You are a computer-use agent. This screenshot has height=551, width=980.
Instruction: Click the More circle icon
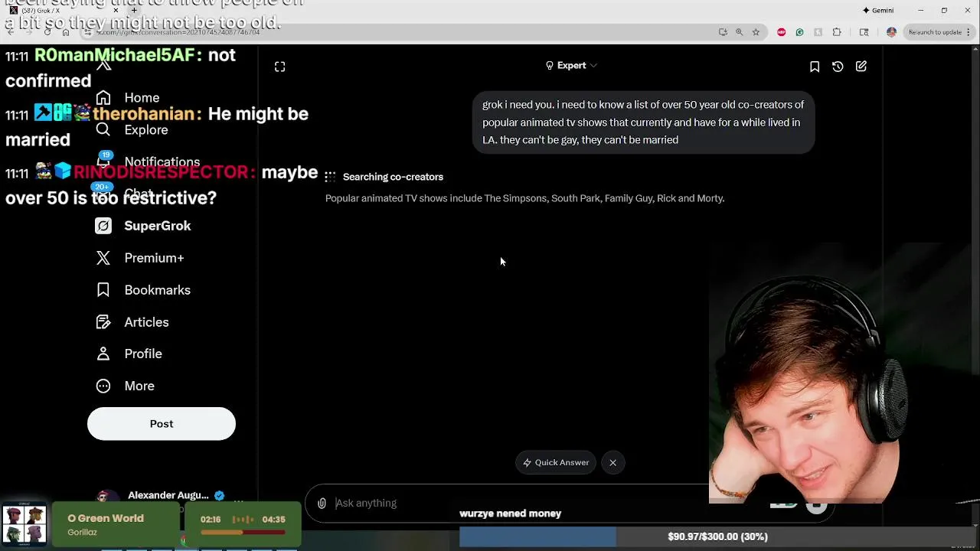pos(103,386)
